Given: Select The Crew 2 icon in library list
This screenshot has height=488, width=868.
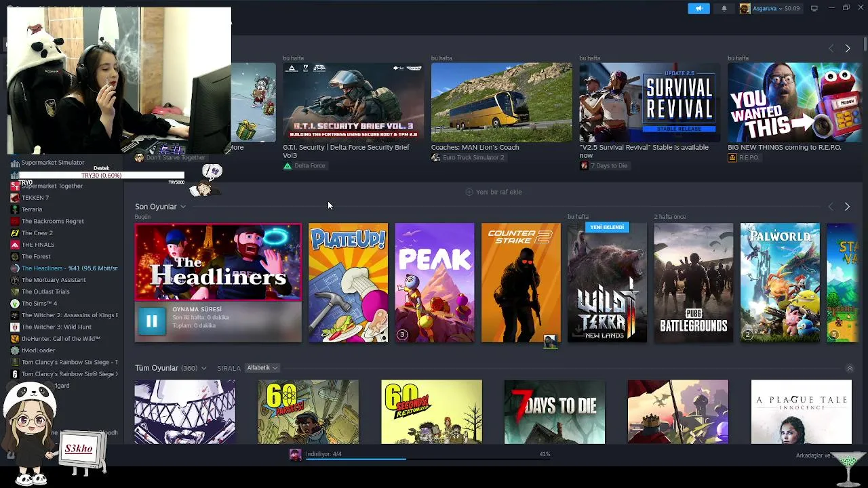Looking at the screenshot, I should click(x=15, y=233).
